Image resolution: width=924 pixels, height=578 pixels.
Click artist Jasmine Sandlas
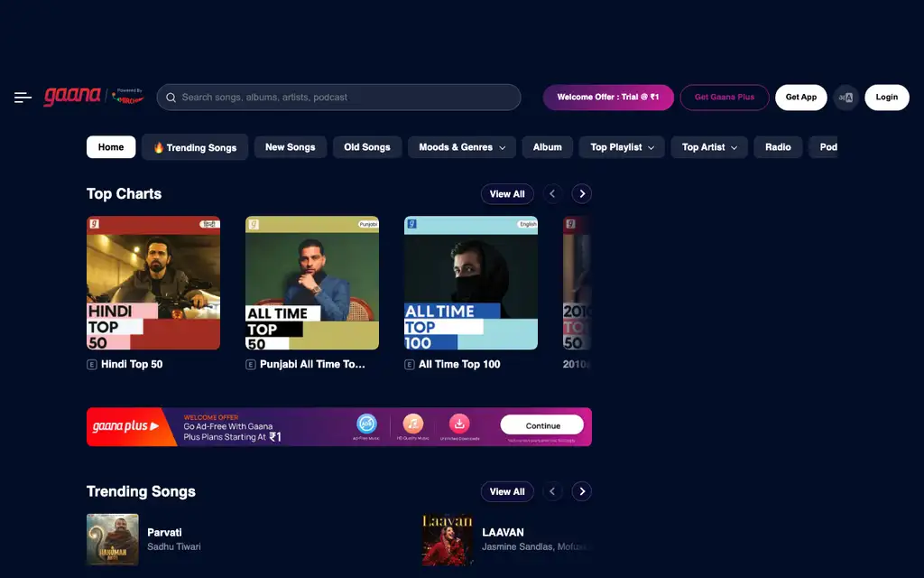click(518, 546)
